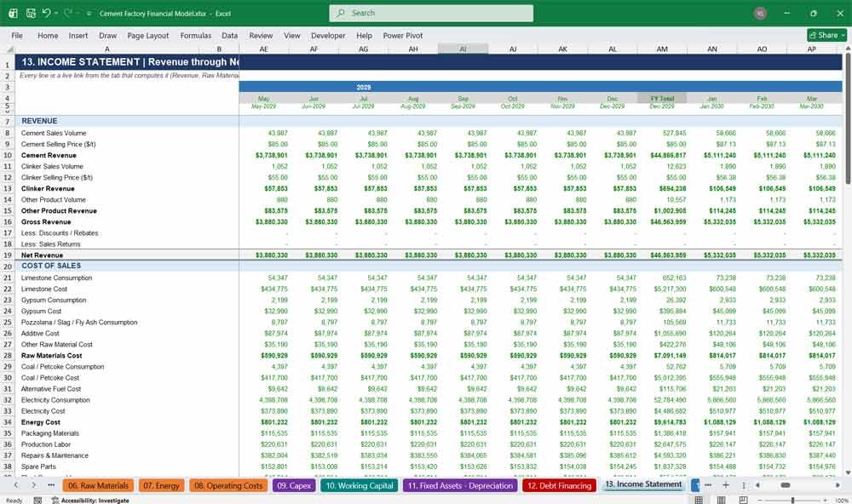Click the Undo arrow icon
Viewport: 852px width, 504px height.
click(x=46, y=13)
